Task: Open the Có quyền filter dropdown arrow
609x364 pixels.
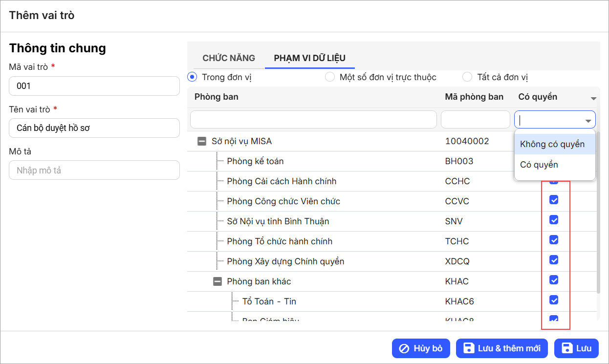Action: pos(588,121)
